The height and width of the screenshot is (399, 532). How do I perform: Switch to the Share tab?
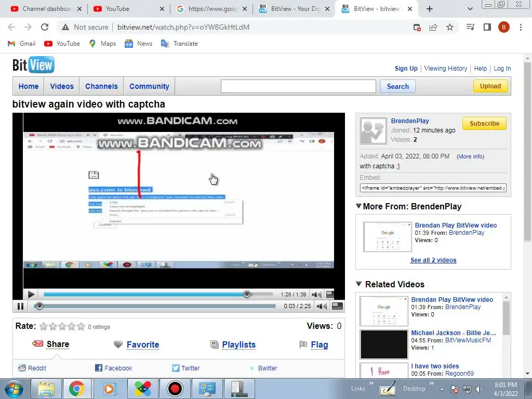pos(58,344)
